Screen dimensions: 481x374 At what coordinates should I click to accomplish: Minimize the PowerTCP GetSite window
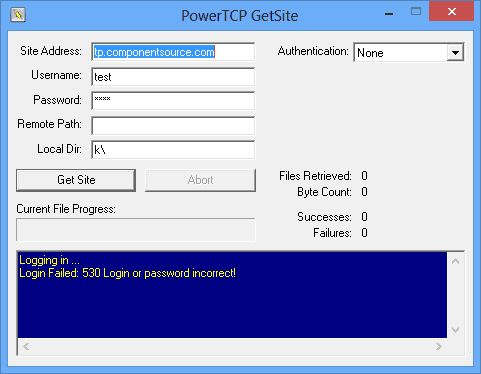click(x=389, y=13)
